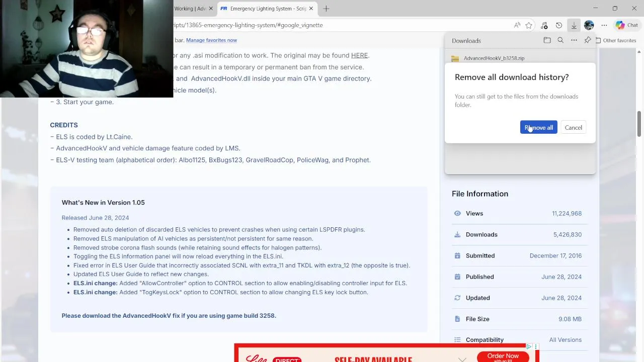Screen dimensions: 644x362
Task: Select the Released June 28, 2024 text
Action: point(95,218)
